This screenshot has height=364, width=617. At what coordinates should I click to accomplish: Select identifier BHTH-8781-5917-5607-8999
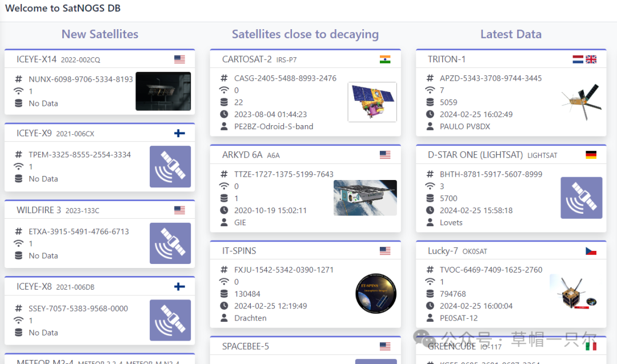tap(491, 174)
